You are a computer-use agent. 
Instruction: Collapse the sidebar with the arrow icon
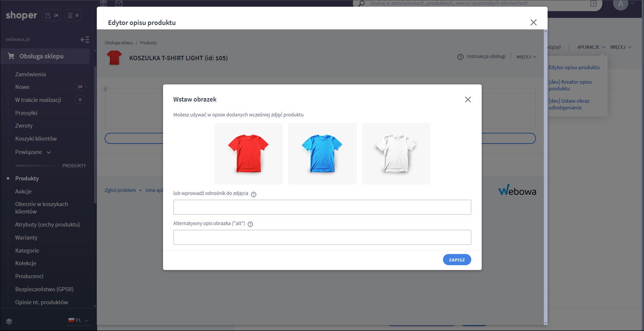coord(85,39)
